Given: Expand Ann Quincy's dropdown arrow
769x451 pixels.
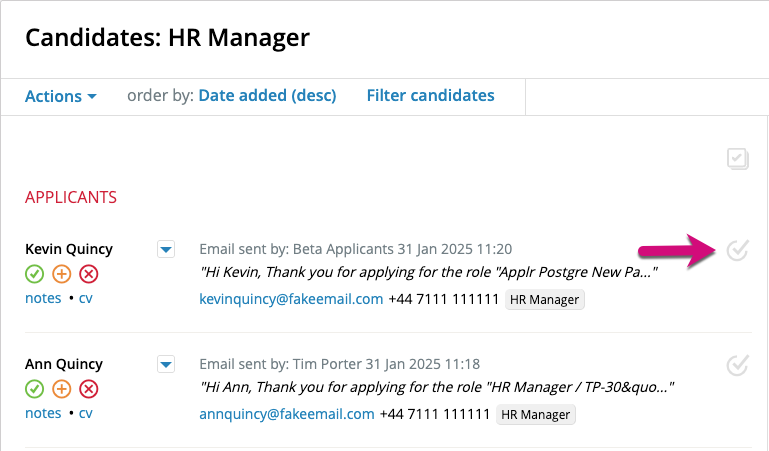Looking at the screenshot, I should coord(166,365).
